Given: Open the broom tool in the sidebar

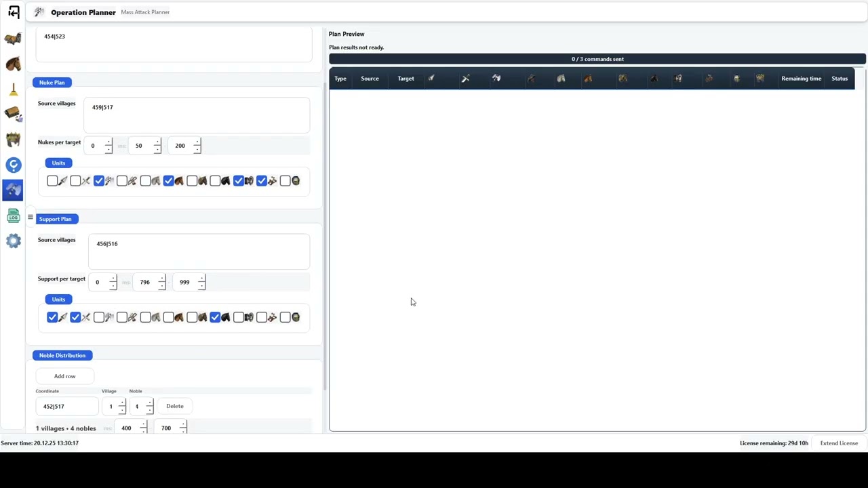Looking at the screenshot, I should [13, 89].
